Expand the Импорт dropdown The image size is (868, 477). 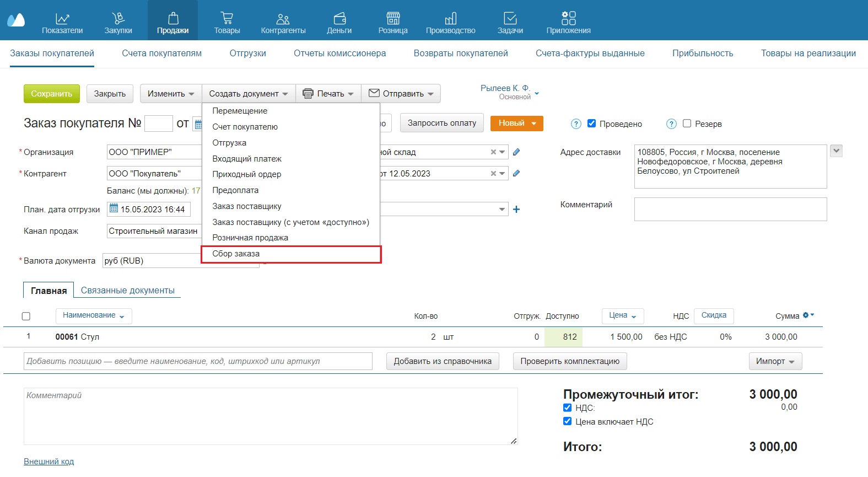click(x=775, y=361)
